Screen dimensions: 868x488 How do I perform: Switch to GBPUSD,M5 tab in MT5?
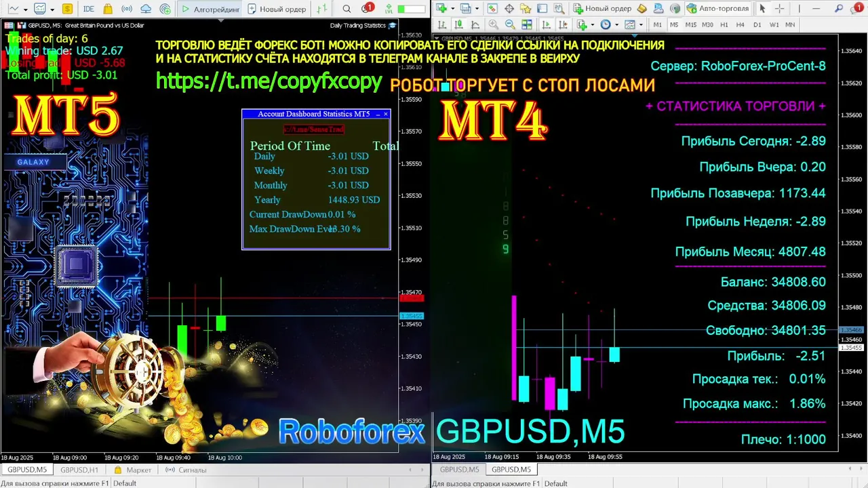pyautogui.click(x=27, y=469)
